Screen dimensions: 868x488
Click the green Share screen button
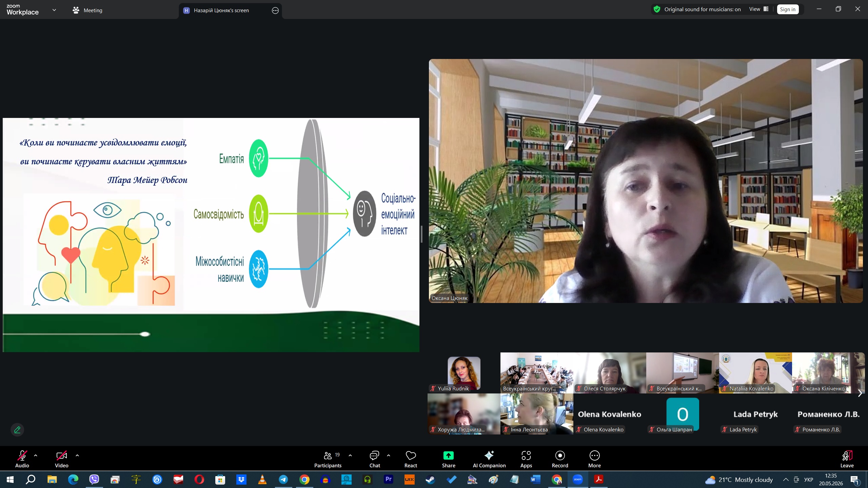click(x=449, y=459)
